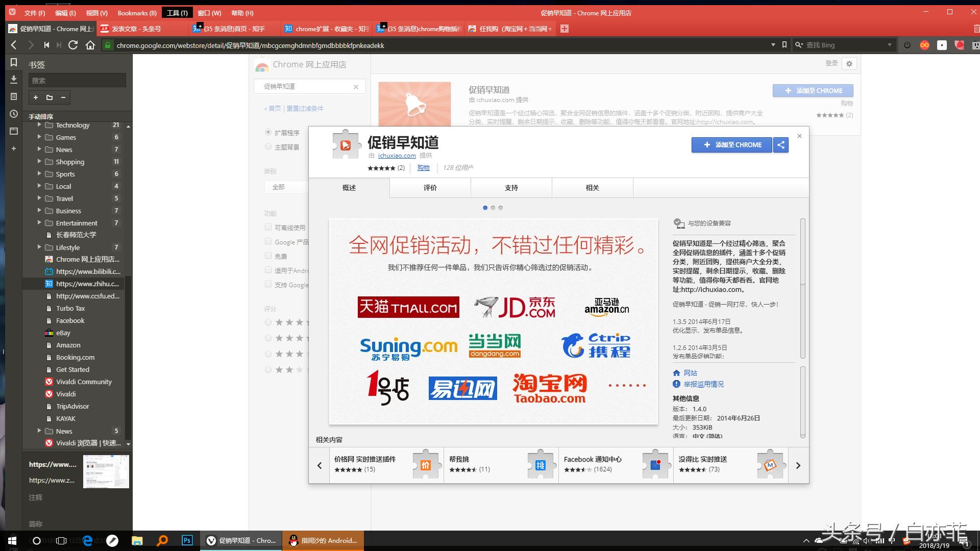Expand the Shopping bookmarks folder

pos(40,162)
